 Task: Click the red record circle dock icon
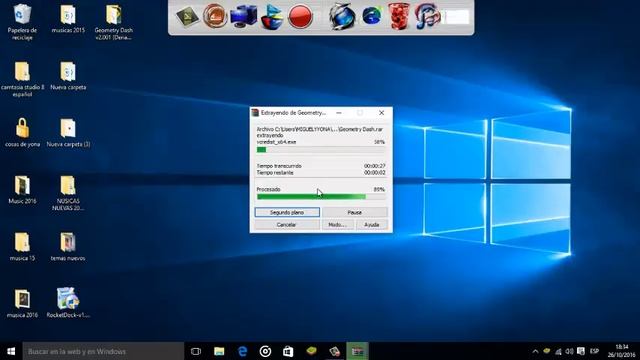[300, 16]
